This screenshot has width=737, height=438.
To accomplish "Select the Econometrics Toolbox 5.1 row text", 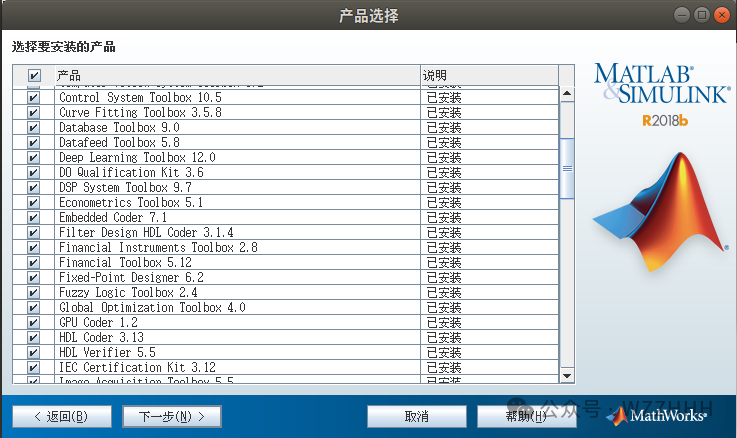I will (131, 203).
